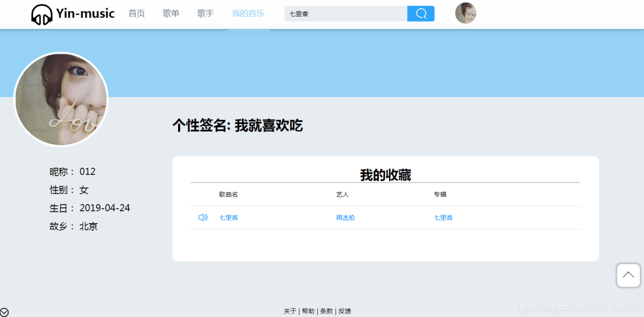The height and width of the screenshot is (317, 644).
Task: Switch to 歌手 tab
Action: click(206, 14)
